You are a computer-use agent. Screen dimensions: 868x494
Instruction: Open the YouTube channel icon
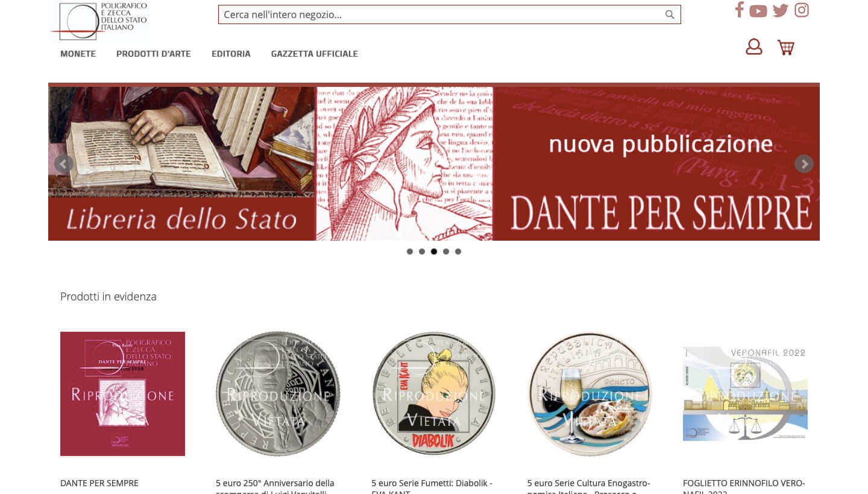[758, 11]
